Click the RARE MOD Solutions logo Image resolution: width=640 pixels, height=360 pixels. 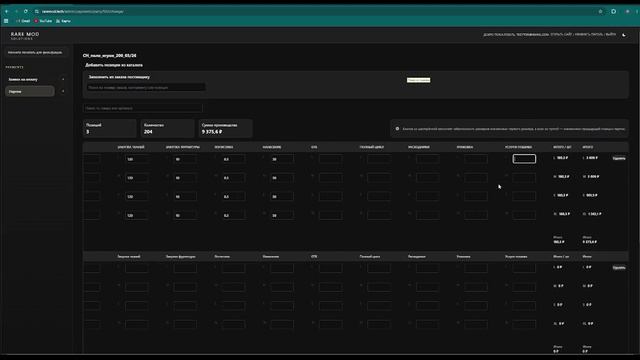(x=25, y=36)
